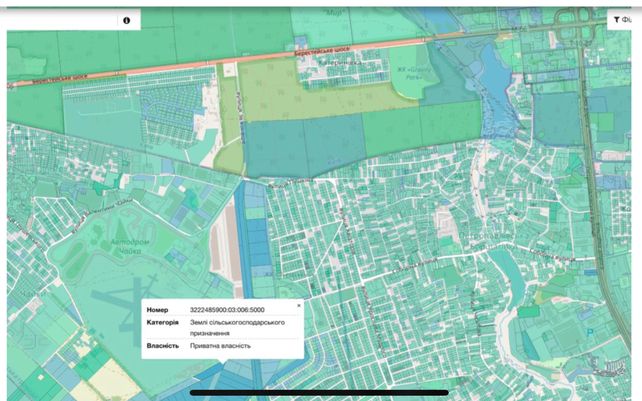The height and width of the screenshot is (401, 642).
Task: Click the Категорія land category value text
Action: pos(237,328)
